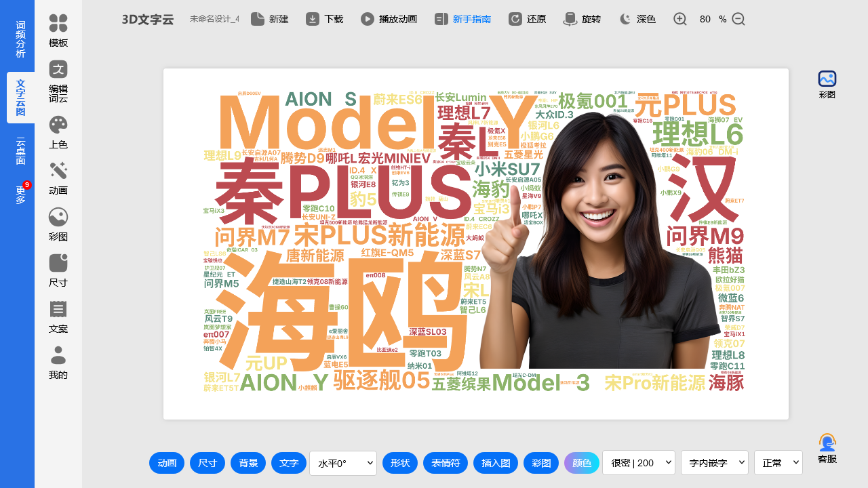The height and width of the screenshot is (488, 868).
Task: Click the 表情符 emoji button
Action: 446,463
